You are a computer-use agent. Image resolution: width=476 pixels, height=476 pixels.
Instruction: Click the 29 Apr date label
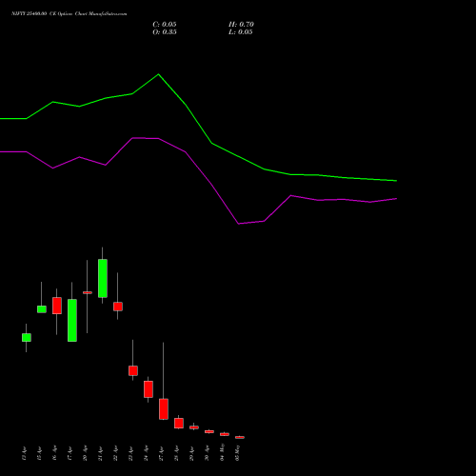click(x=192, y=453)
